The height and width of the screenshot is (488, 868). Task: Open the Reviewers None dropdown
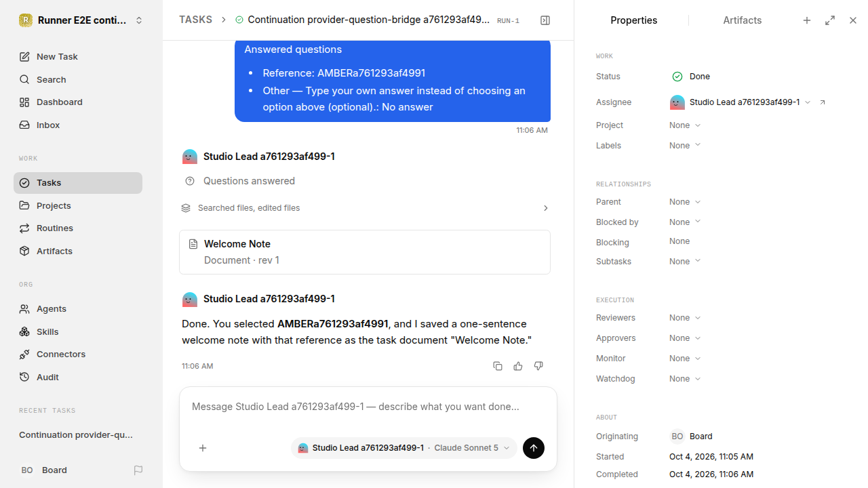click(x=685, y=318)
